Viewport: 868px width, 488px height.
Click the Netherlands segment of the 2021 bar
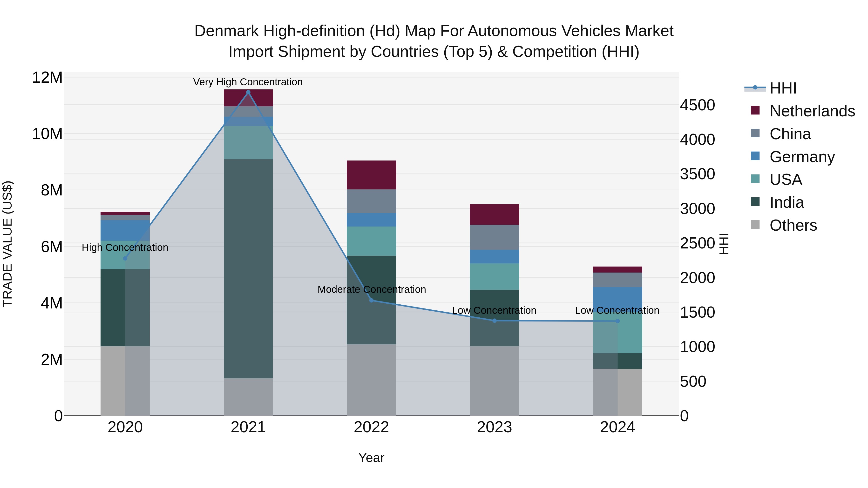coord(248,98)
